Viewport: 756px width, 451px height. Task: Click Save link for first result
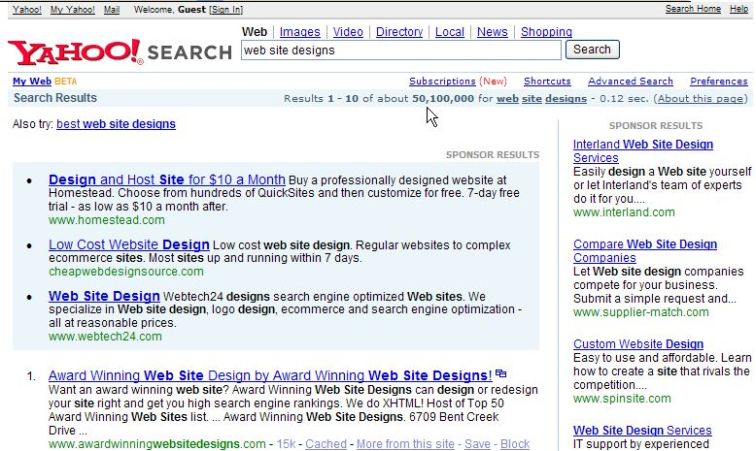(x=477, y=444)
